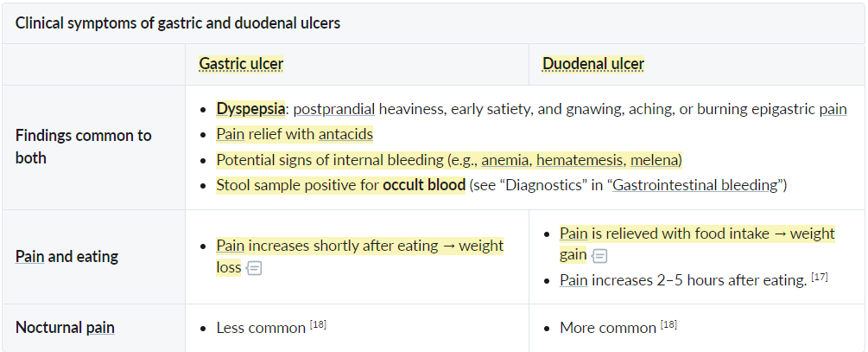The height and width of the screenshot is (352, 868).
Task: Open citation 17 after "hours after eating"
Action: pyautogui.click(x=820, y=277)
